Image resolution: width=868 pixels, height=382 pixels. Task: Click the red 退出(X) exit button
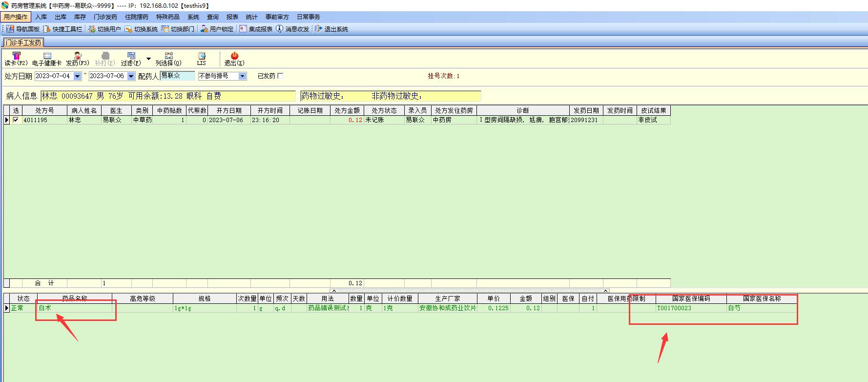[x=234, y=59]
